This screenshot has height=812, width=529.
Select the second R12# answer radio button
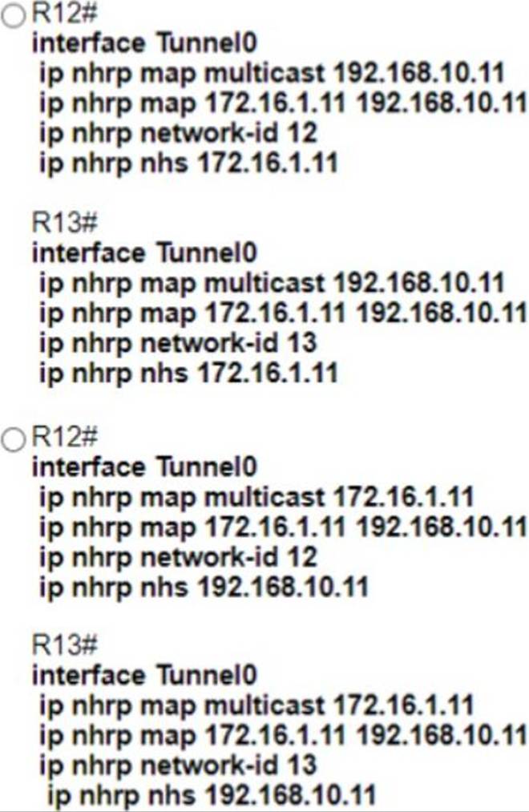[15, 439]
